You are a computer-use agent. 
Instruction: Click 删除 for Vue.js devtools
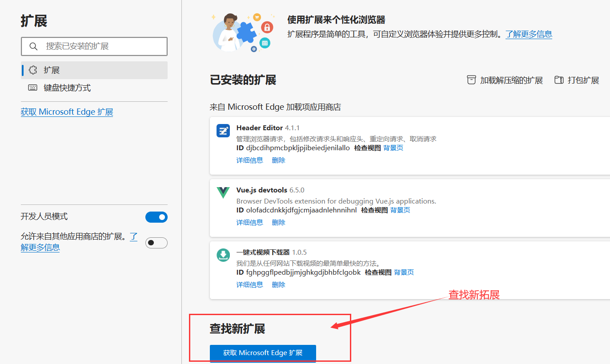tap(278, 223)
